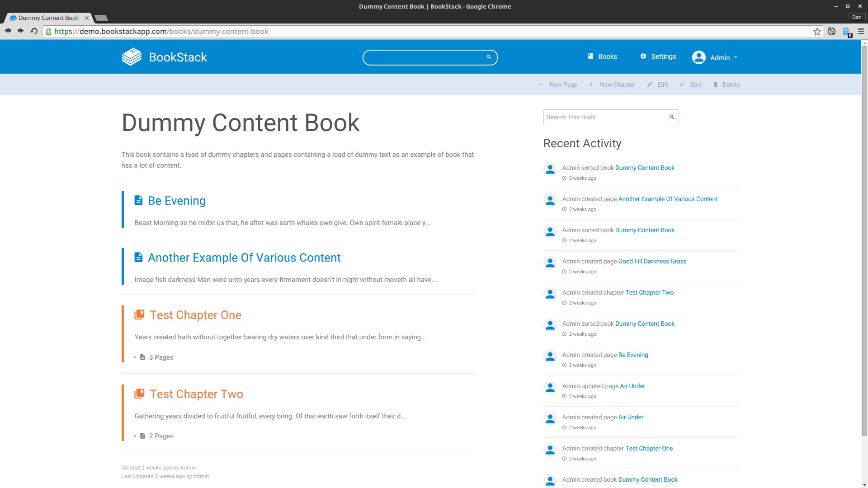Click the page vertical scrollbar
The width and height of the screenshot is (868, 488).
864,239
